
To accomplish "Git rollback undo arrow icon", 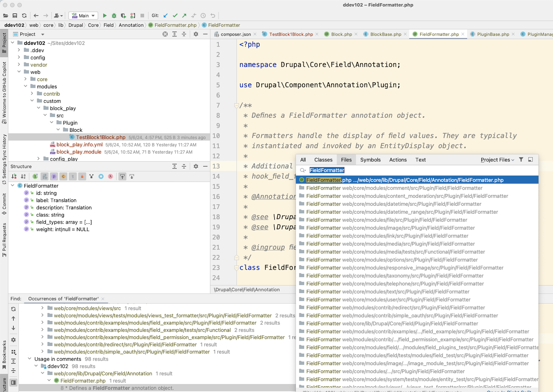I will pyautogui.click(x=213, y=15).
